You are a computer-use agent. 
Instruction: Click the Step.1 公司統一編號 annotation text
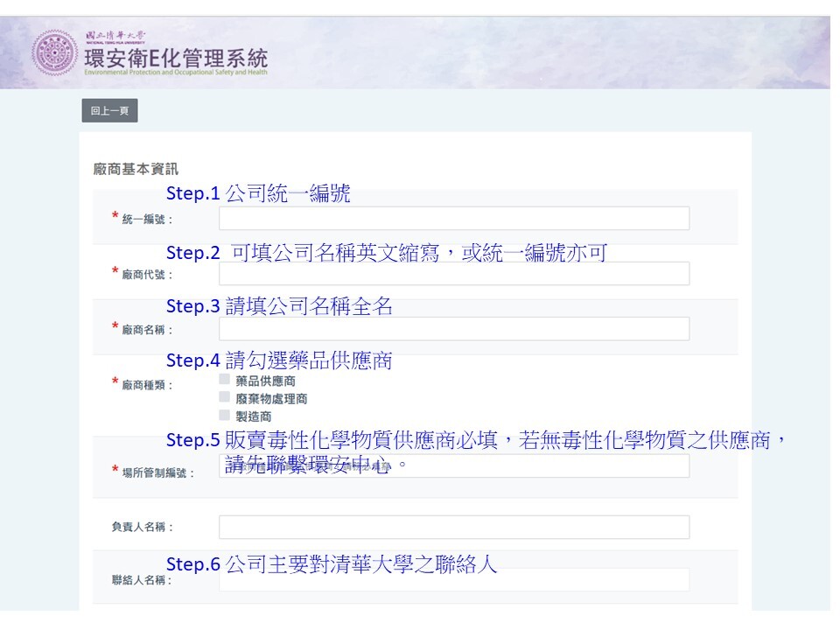(258, 194)
